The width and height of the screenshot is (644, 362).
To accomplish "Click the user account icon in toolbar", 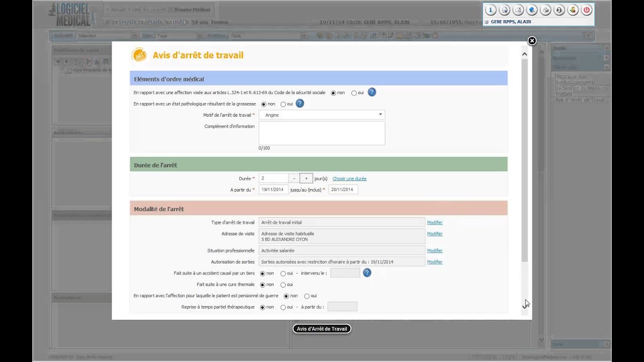I will point(573,10).
